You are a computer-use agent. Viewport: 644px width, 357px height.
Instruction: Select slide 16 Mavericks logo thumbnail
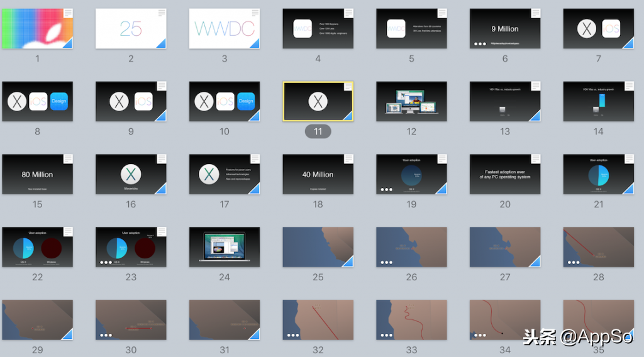coord(131,174)
